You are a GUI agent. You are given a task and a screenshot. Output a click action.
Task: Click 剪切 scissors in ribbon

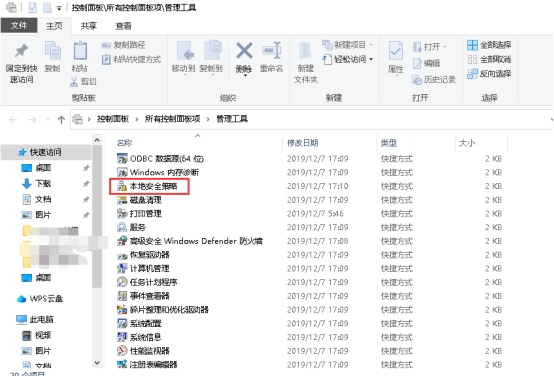(83, 82)
